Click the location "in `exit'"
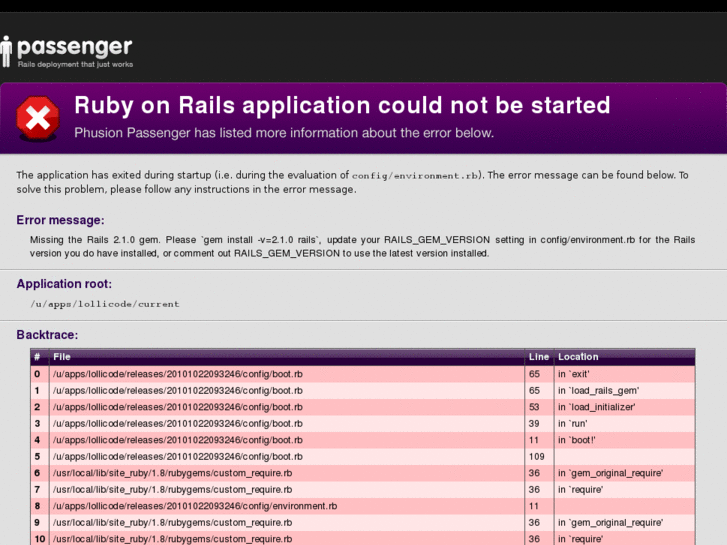 tap(574, 374)
